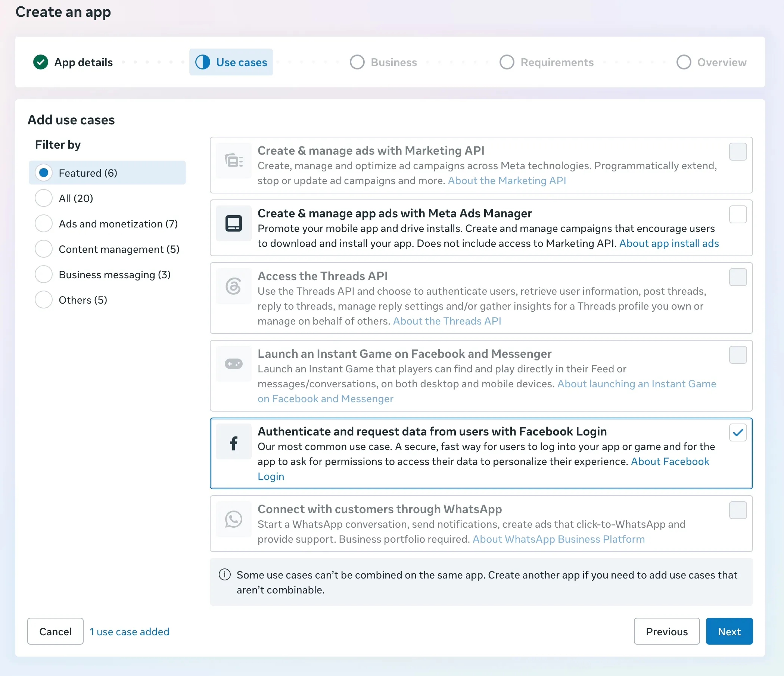Open About WhatsApp Business Platform link

pyautogui.click(x=559, y=539)
